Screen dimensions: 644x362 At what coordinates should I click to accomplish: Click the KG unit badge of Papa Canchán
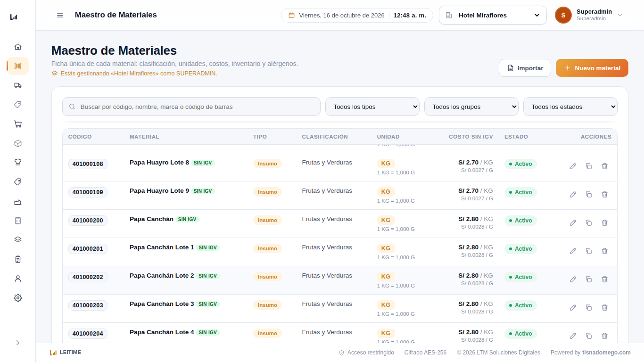click(x=386, y=220)
